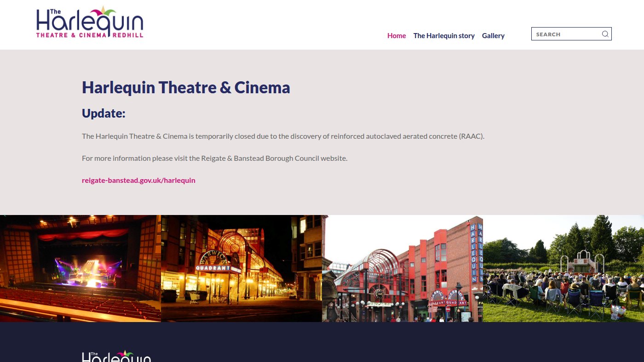Open the Home menu item

397,36
